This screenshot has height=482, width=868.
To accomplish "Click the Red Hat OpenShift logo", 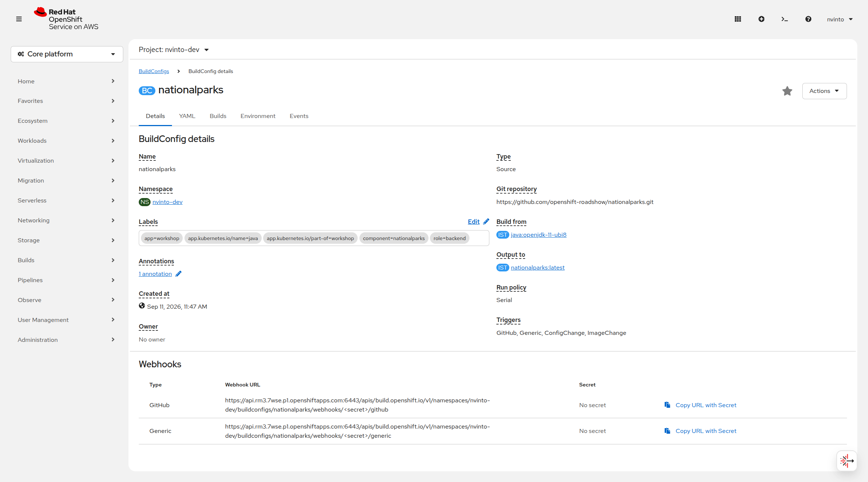I will [66, 19].
